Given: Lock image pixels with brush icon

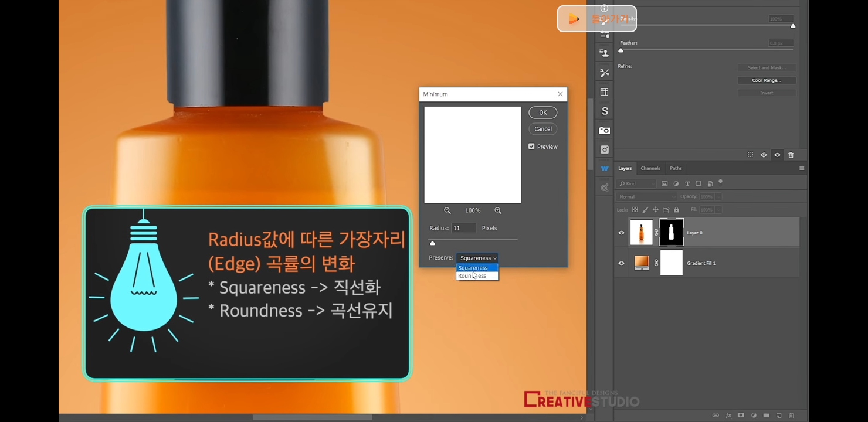Looking at the screenshot, I should click(646, 210).
